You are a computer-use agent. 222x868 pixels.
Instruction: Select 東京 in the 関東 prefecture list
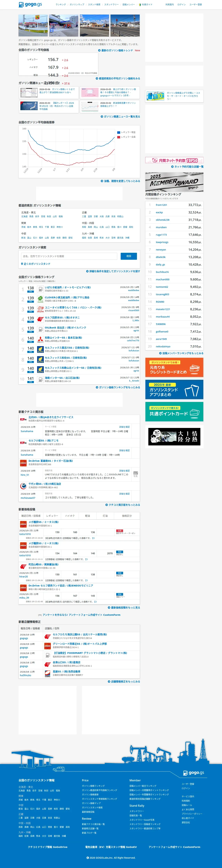52,227
